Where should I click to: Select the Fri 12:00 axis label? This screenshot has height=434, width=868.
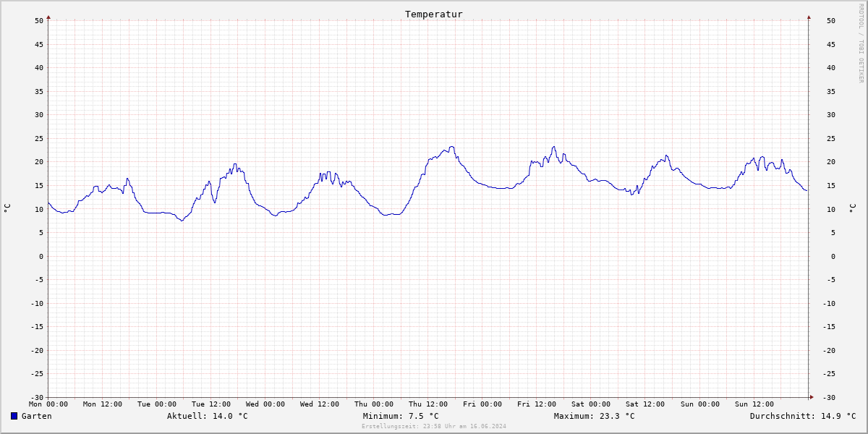(537, 404)
